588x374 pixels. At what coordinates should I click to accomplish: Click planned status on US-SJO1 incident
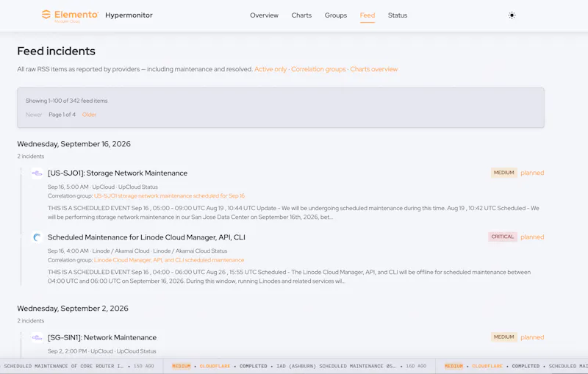pyautogui.click(x=532, y=173)
